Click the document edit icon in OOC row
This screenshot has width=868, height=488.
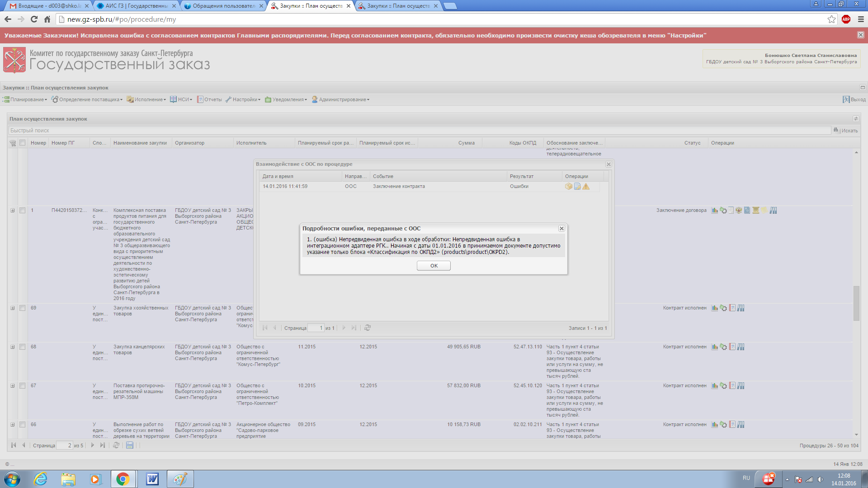click(577, 187)
